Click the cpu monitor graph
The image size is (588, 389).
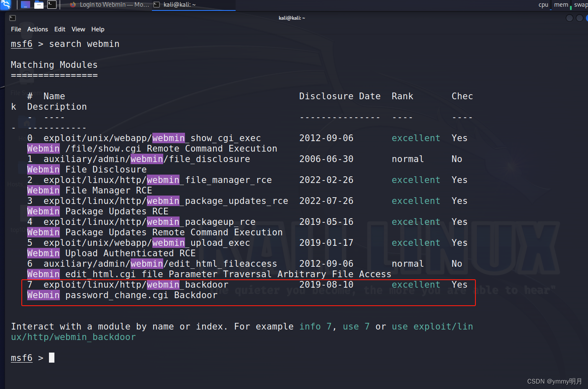[x=544, y=5]
